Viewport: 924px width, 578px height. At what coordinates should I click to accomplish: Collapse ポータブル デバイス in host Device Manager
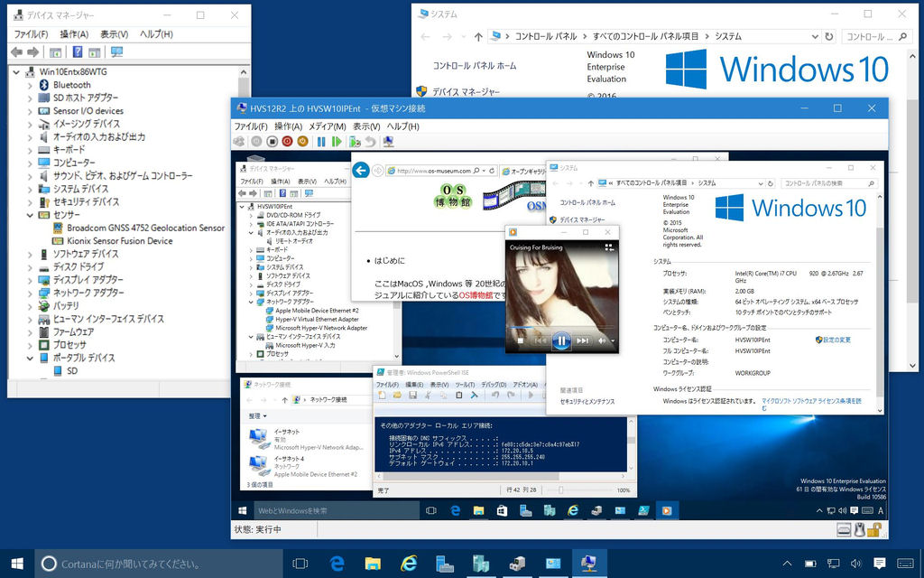[x=30, y=358]
